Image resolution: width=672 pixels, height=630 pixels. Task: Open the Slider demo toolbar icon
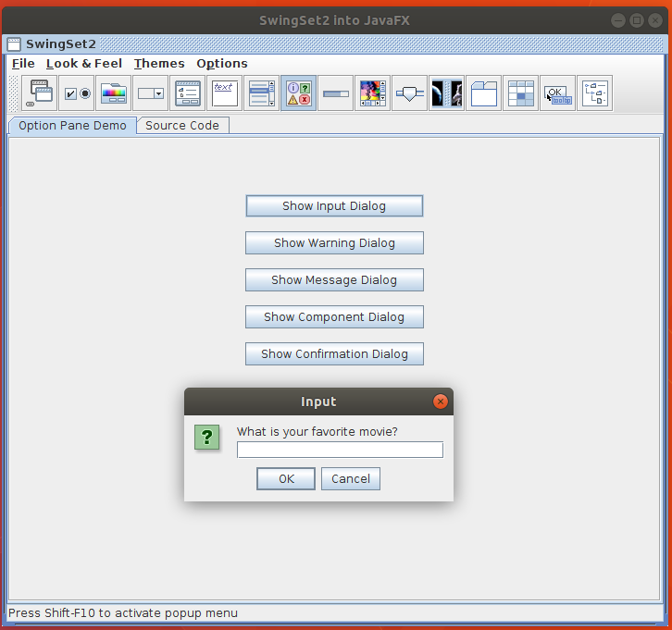tap(410, 93)
